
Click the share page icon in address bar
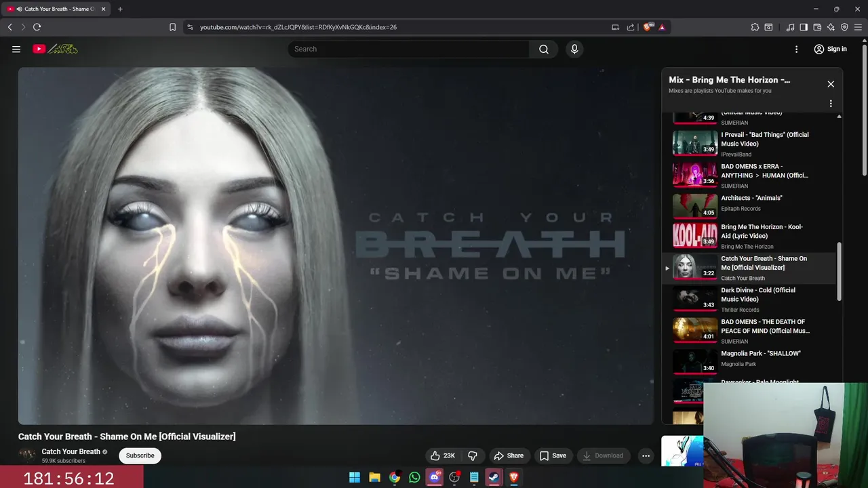[631, 27]
